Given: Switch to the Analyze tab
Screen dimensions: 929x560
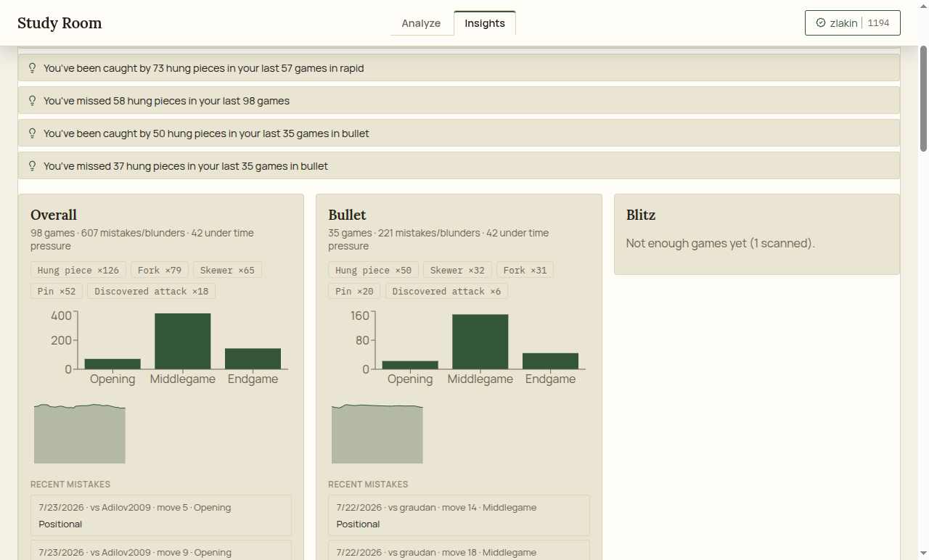Looking at the screenshot, I should point(421,23).
